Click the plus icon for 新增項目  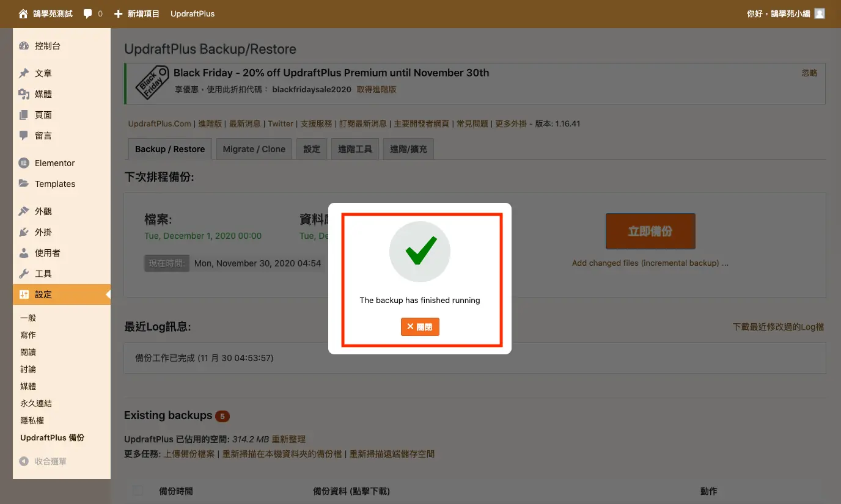(119, 13)
